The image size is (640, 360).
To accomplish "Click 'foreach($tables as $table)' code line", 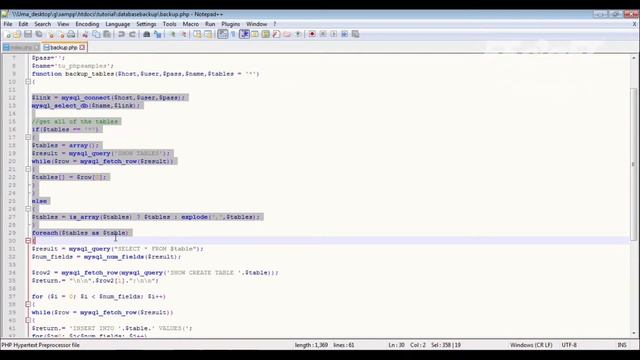I will tap(80, 233).
